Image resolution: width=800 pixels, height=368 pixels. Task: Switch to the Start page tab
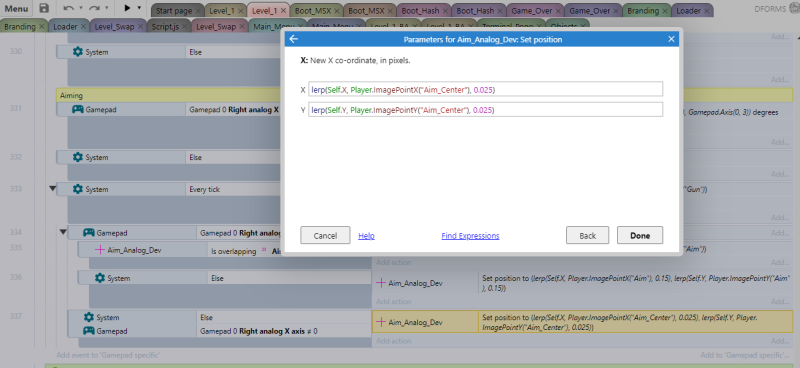click(174, 11)
